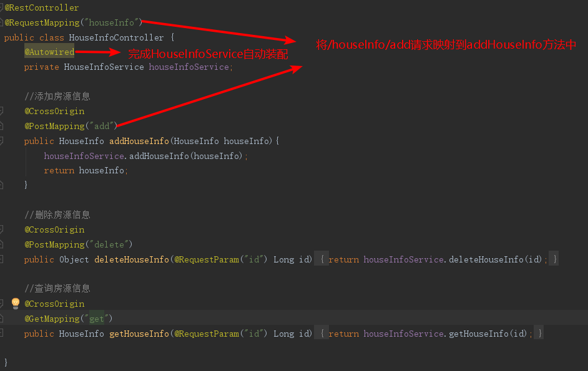The image size is (588, 371).
Task: Click the @CrossOrigin above PostMapping delete
Action: click(54, 229)
